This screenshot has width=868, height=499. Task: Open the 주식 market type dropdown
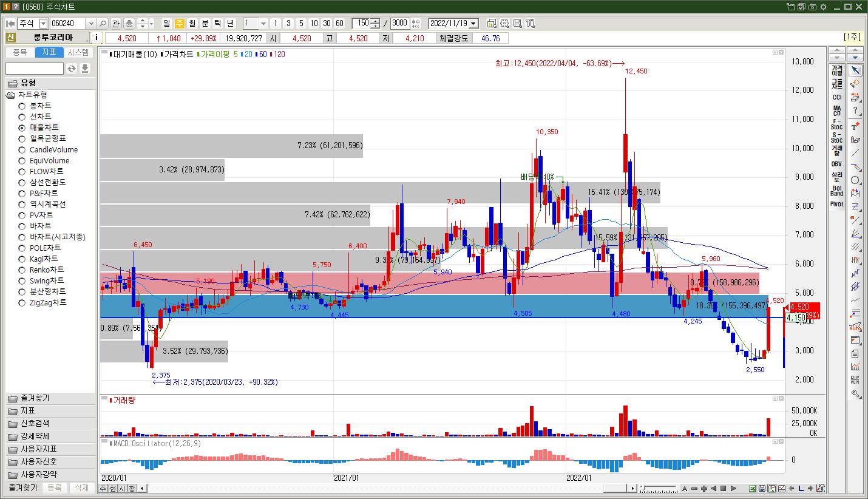(43, 23)
